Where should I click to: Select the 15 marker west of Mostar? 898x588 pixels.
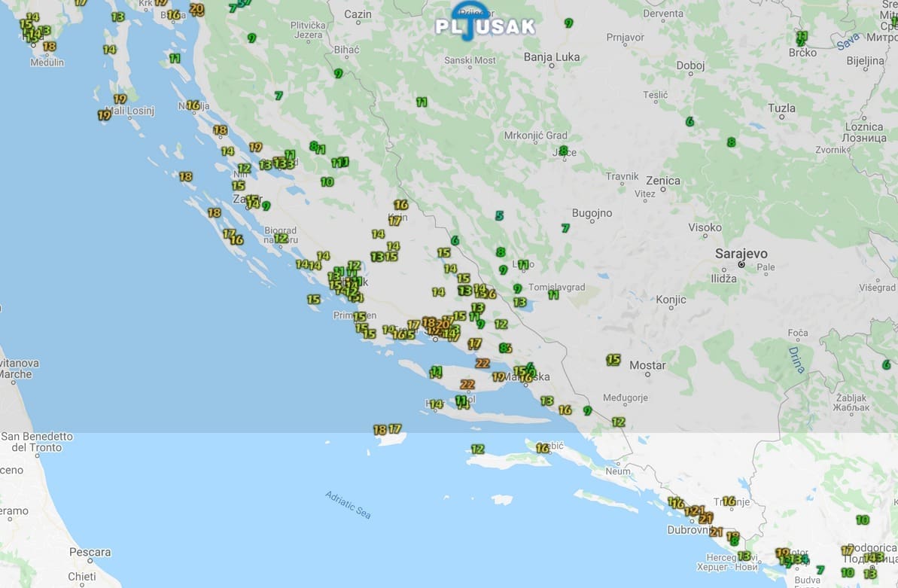tap(613, 360)
